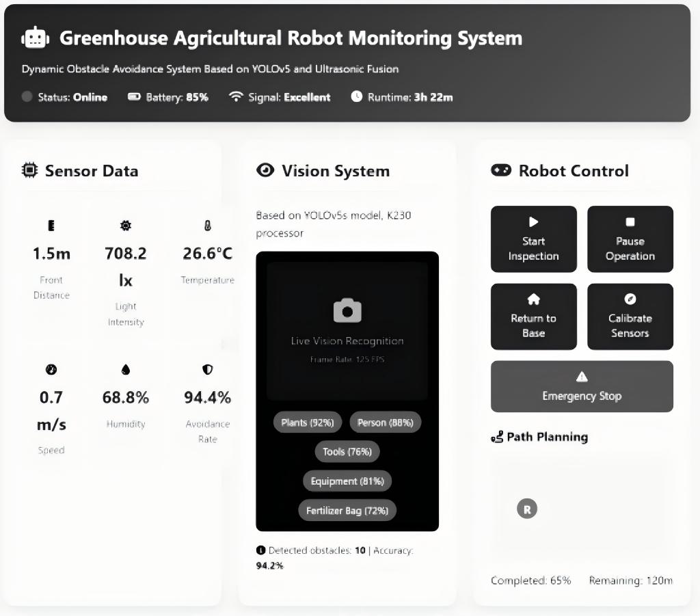Hit the Return to Base button

[x=534, y=317]
